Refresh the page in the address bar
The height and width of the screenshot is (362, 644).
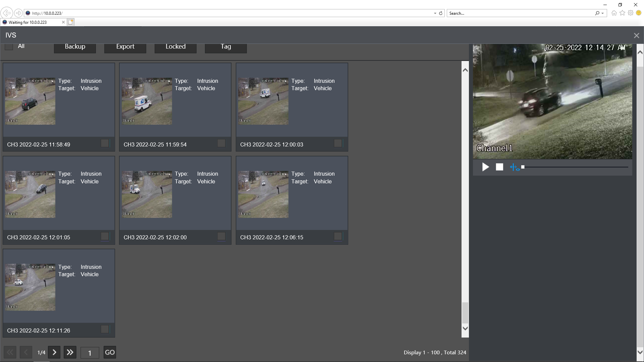click(x=441, y=13)
